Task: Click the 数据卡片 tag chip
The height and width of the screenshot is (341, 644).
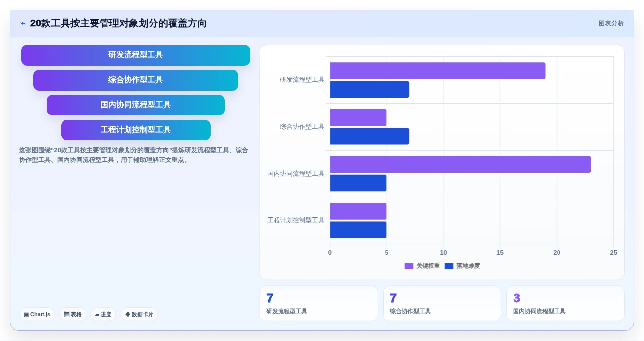Action: click(x=139, y=314)
